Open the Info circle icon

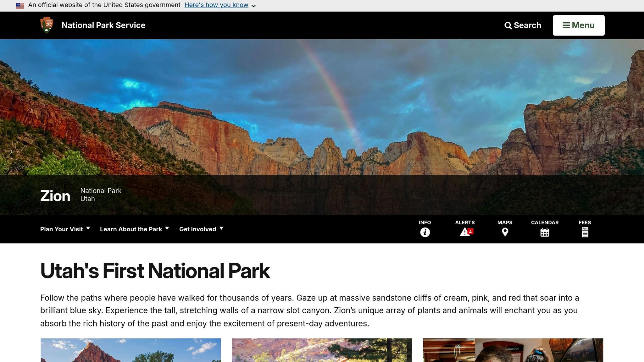click(x=425, y=232)
